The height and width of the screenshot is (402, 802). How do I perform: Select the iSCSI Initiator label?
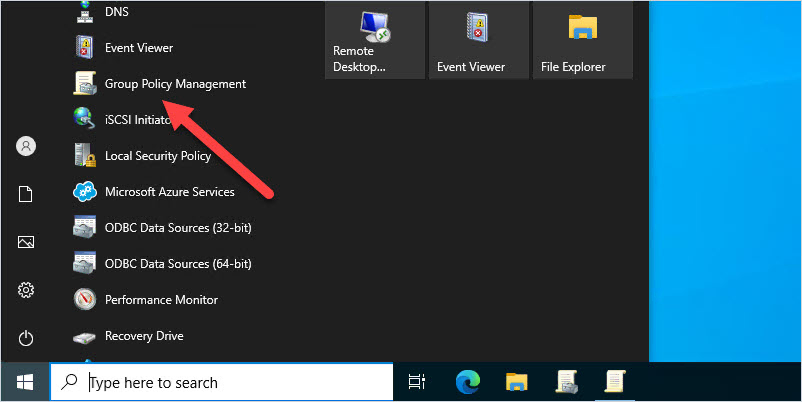pos(137,120)
